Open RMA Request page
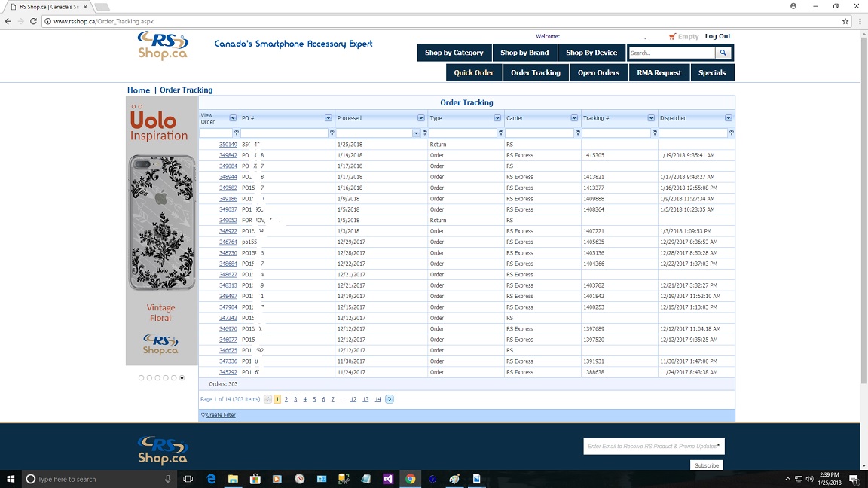This screenshot has height=488, width=868. pos(659,72)
